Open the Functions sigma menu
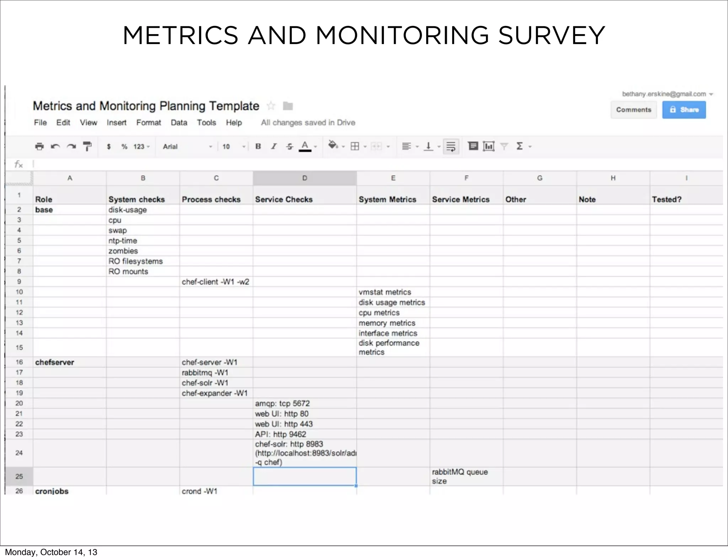The width and height of the screenshot is (728, 560). [523, 146]
